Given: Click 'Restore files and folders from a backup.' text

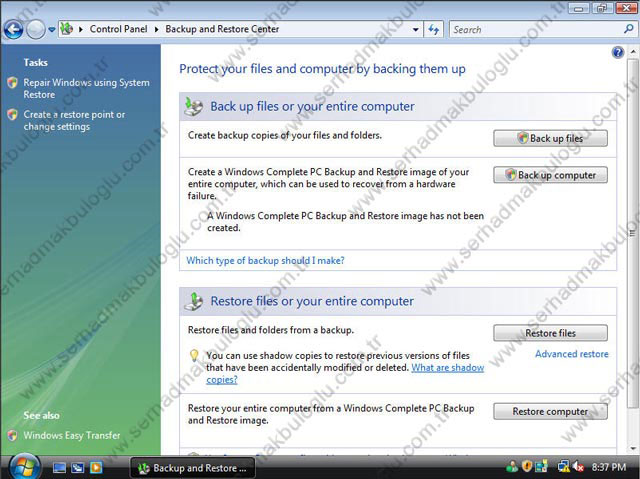Looking at the screenshot, I should pyautogui.click(x=271, y=330).
